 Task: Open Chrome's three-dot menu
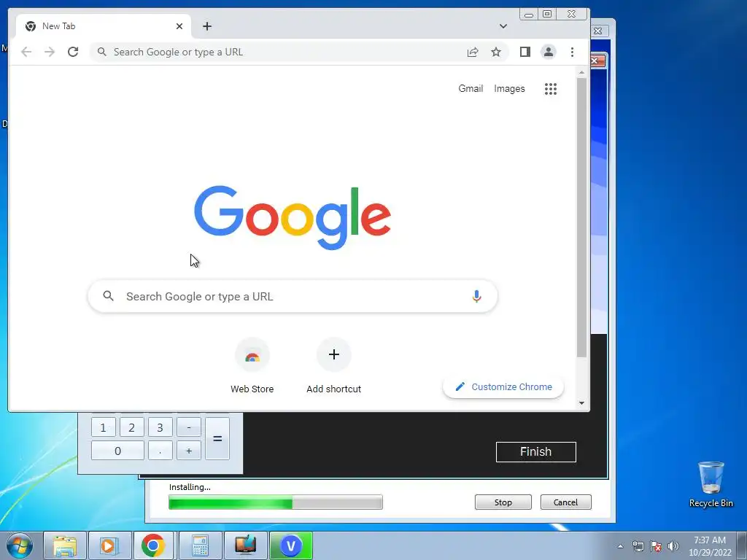(x=572, y=52)
